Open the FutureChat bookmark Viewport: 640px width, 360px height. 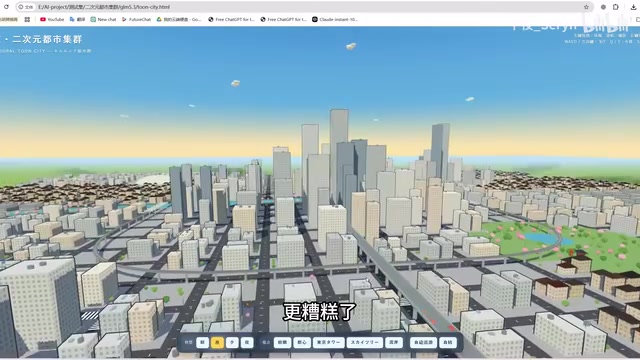[x=136, y=19]
